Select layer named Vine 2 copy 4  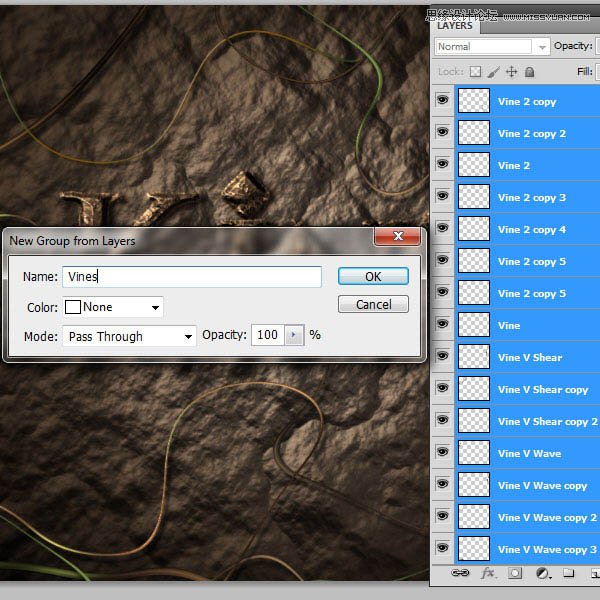(528, 230)
